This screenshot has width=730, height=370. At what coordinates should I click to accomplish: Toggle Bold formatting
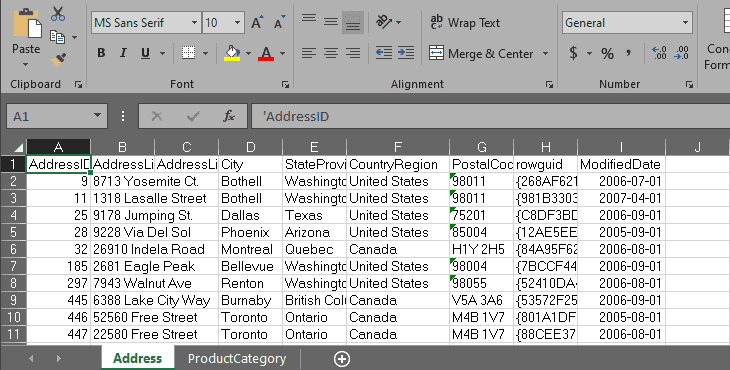click(x=101, y=53)
